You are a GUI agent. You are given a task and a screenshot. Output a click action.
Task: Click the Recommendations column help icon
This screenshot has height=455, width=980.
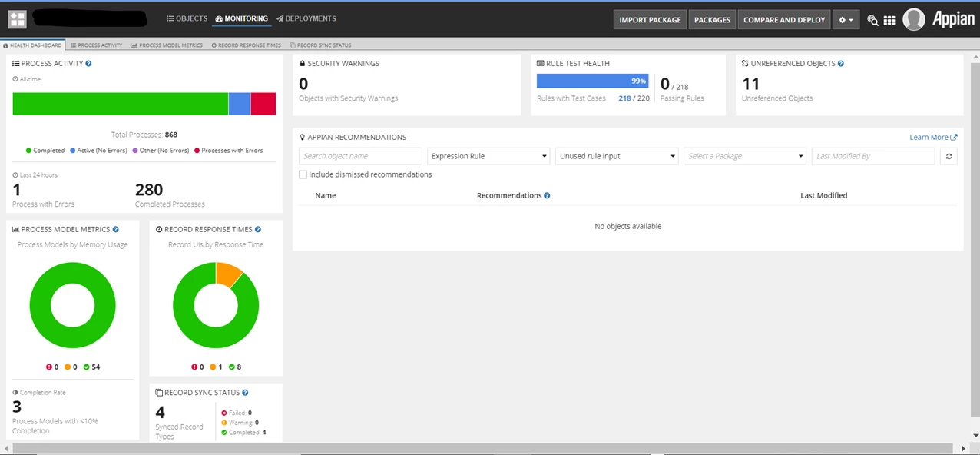click(x=547, y=196)
